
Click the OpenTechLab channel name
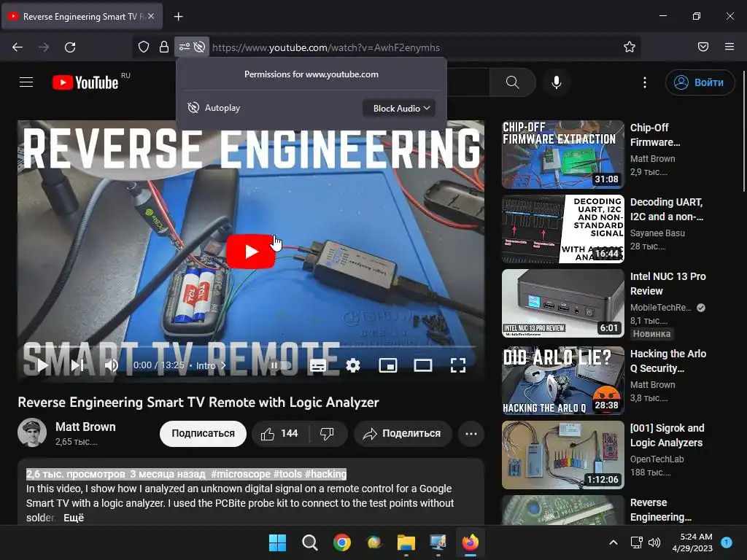(657, 459)
